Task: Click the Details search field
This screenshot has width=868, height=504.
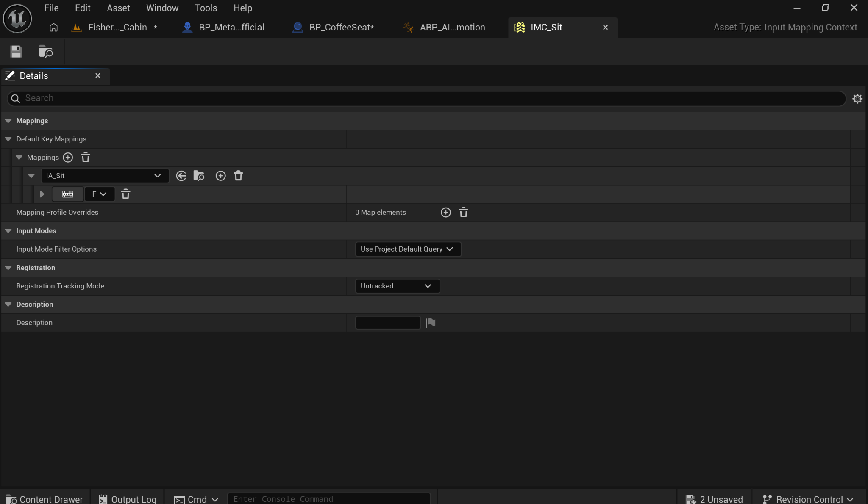Action: pos(426,99)
